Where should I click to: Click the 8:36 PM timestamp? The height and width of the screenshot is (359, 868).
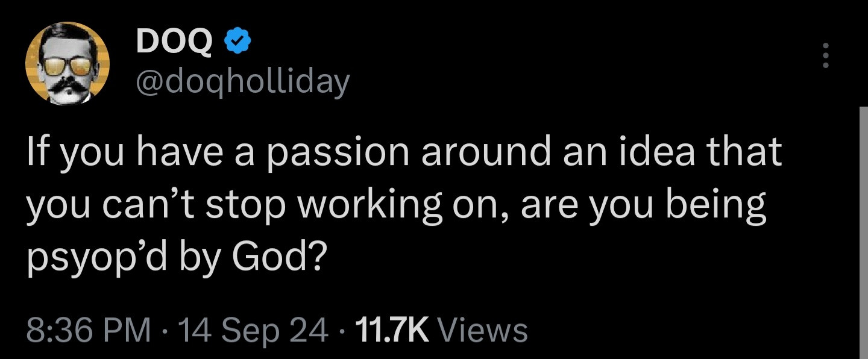(x=88, y=330)
